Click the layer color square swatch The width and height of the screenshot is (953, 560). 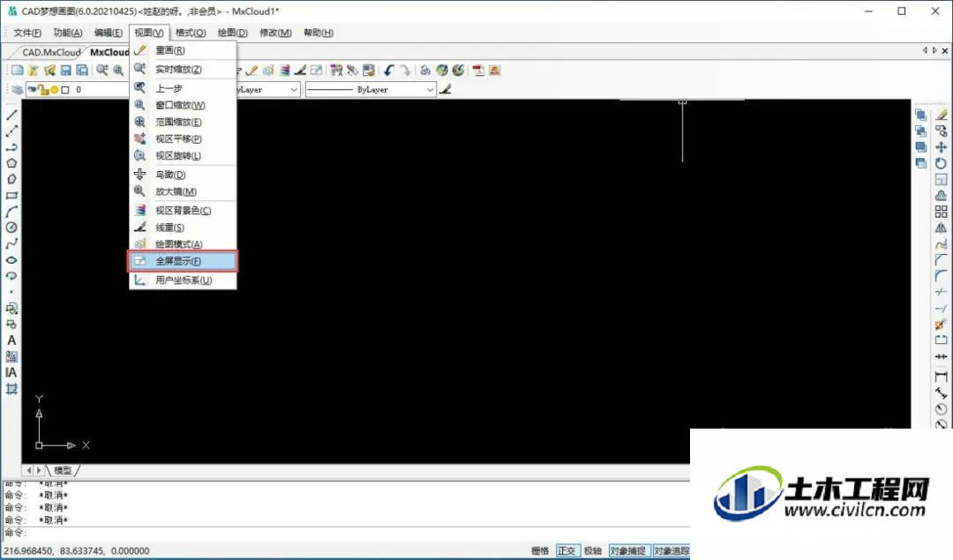(65, 90)
